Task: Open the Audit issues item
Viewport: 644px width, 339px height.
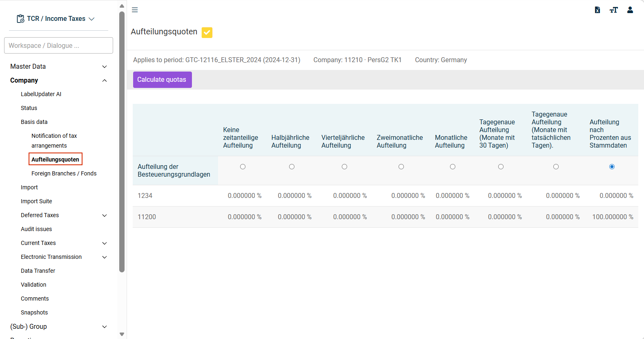Action: [36, 229]
